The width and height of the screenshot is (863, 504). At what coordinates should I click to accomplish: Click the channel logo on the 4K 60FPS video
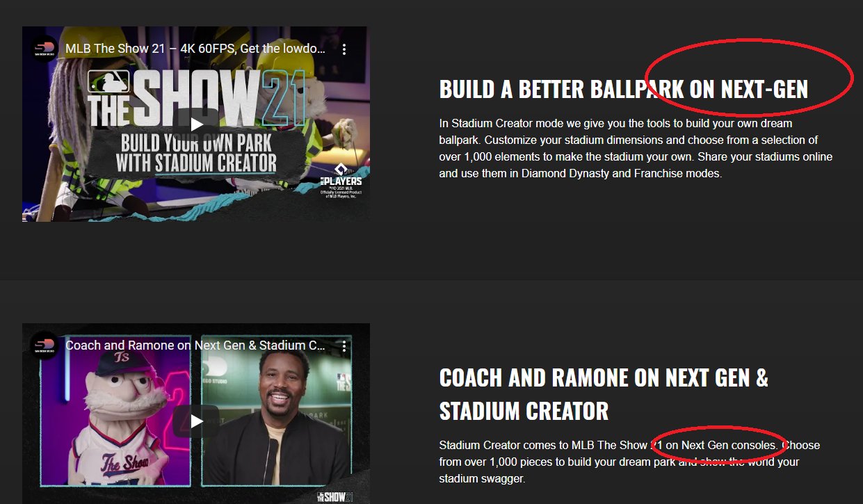44,49
